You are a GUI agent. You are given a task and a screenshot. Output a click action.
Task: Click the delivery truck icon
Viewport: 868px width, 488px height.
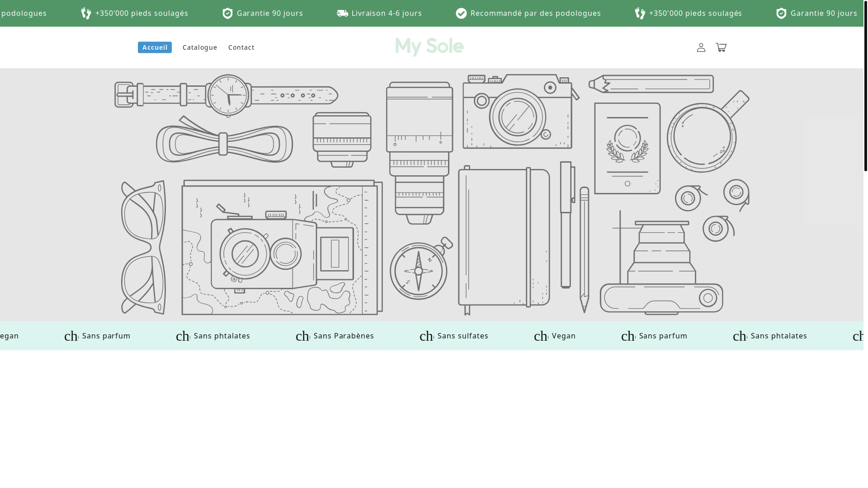[x=342, y=13]
